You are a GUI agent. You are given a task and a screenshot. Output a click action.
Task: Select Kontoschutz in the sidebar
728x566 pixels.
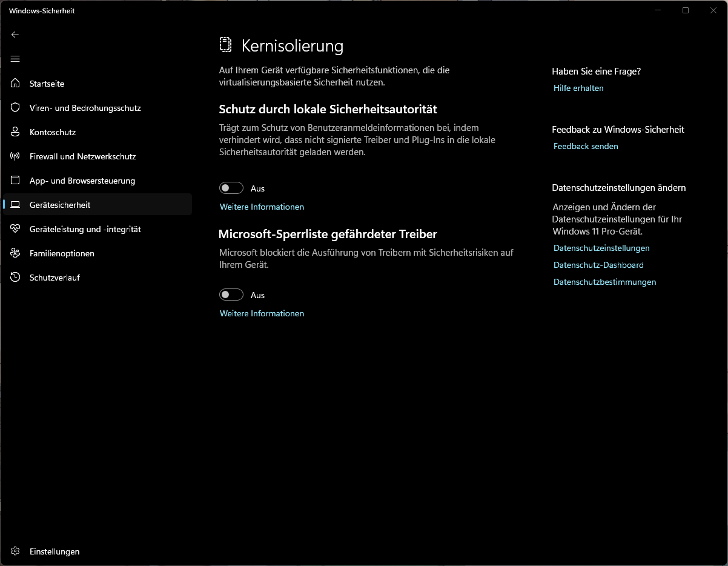pos(98,132)
